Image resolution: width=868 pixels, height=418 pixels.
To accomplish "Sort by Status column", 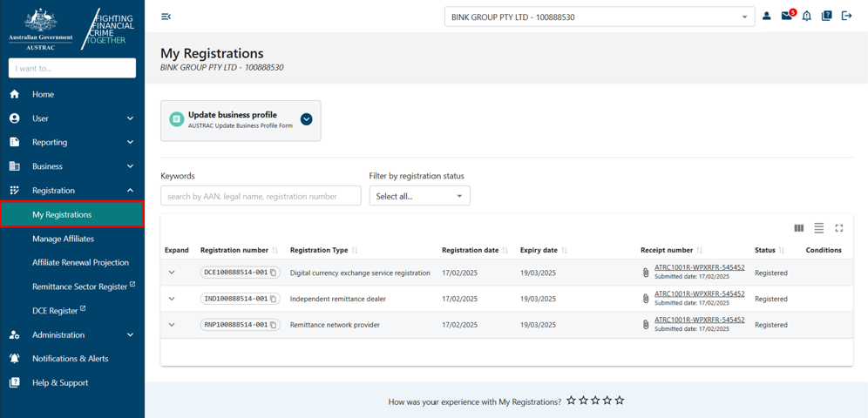I will [782, 251].
